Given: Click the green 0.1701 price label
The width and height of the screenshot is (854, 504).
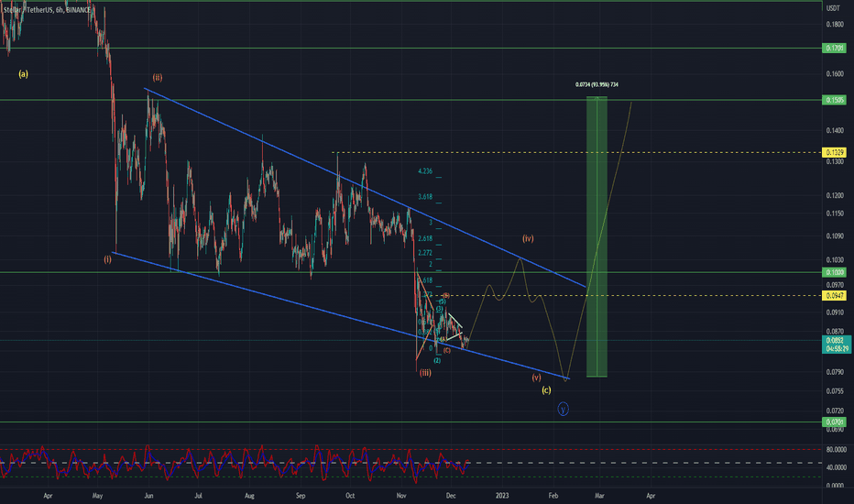Looking at the screenshot, I should [836, 49].
